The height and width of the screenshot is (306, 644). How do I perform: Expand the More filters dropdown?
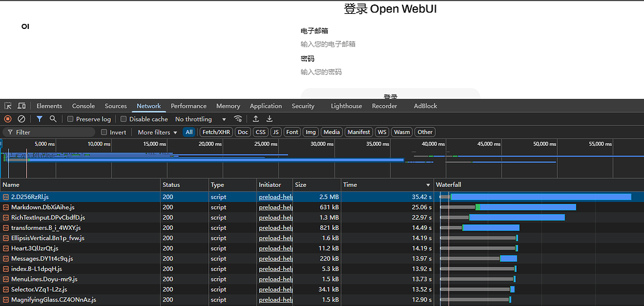[157, 132]
